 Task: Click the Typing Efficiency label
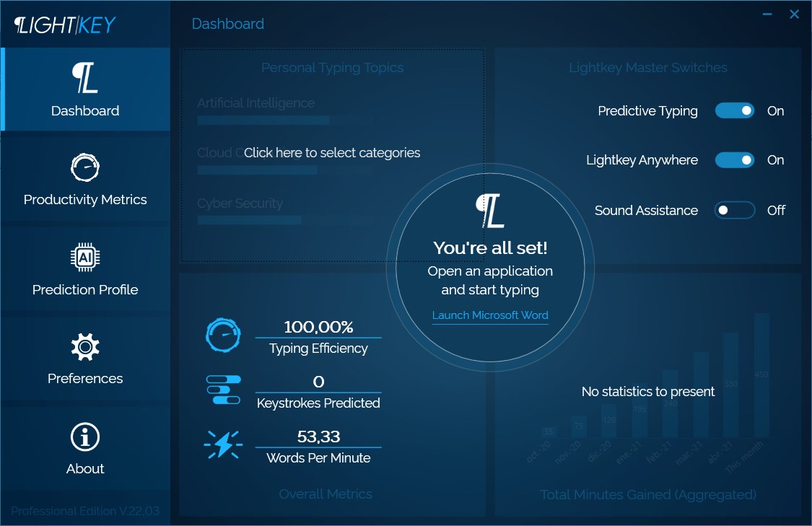318,349
